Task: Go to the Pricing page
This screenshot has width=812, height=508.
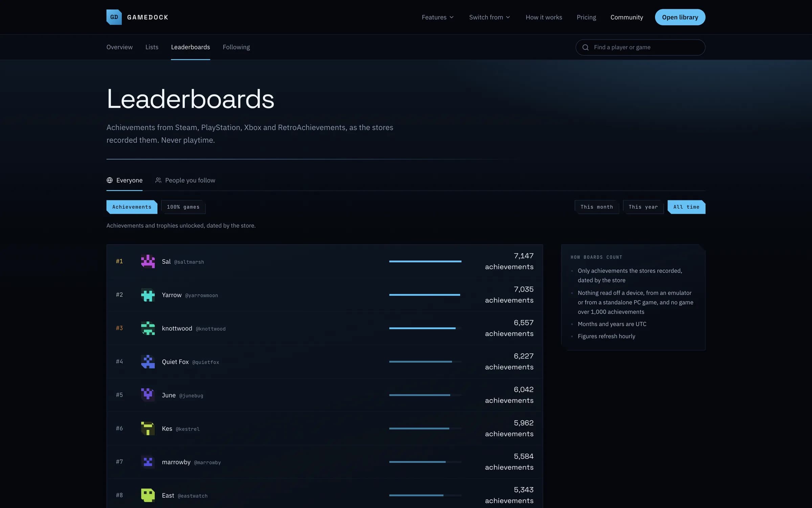Action: (x=586, y=17)
